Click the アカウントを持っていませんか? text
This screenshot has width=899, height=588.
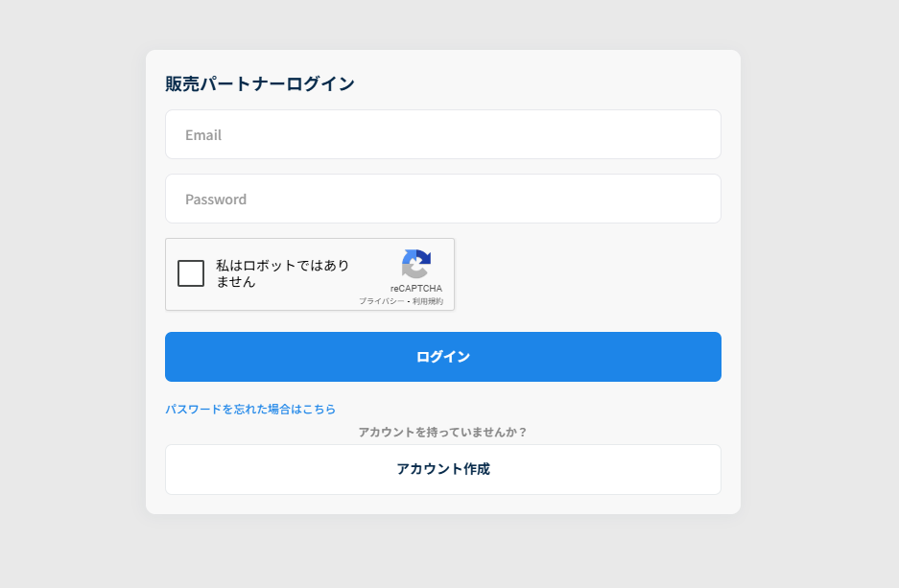click(442, 432)
